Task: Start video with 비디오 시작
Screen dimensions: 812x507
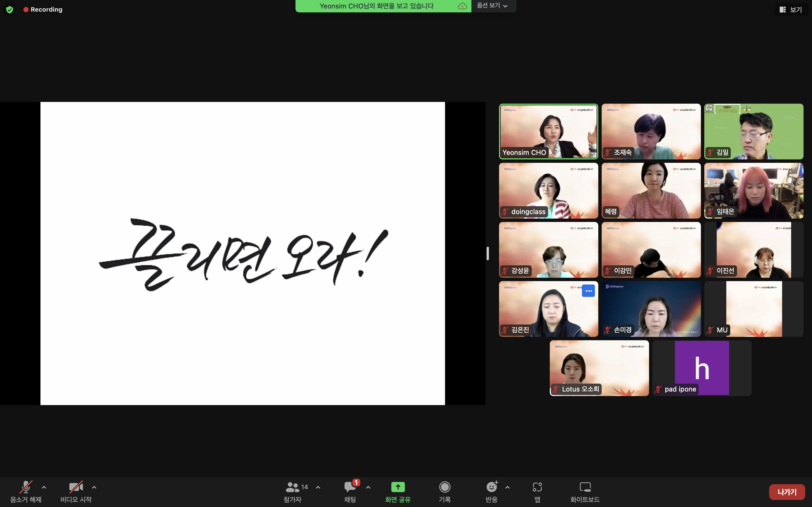Action: click(x=76, y=487)
